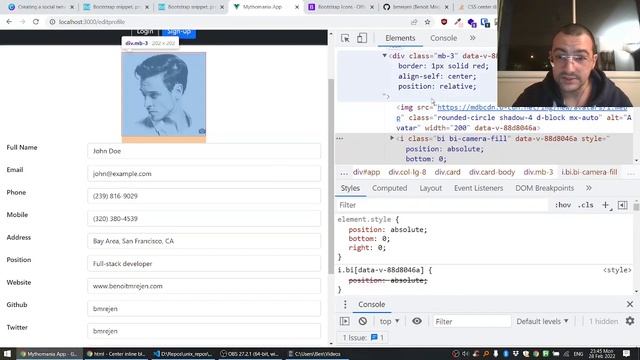Image resolution: width=640 pixels, height=360 pixels.
Task: Open the Elements panel tab
Action: [400, 38]
